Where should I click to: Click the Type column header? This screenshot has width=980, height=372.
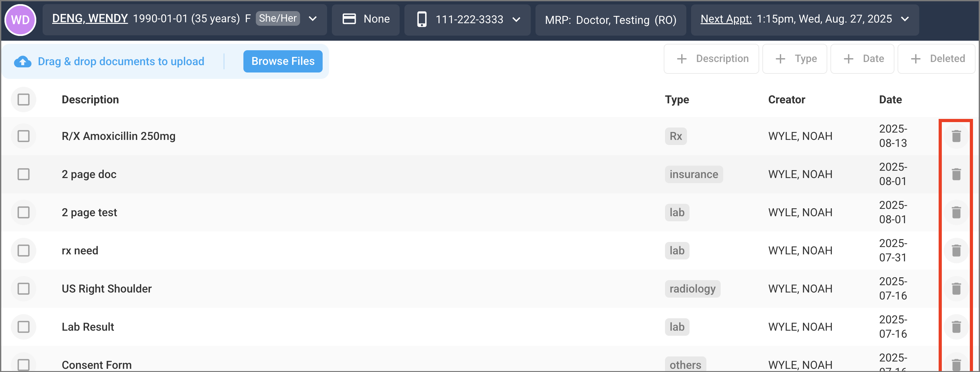pyautogui.click(x=677, y=100)
